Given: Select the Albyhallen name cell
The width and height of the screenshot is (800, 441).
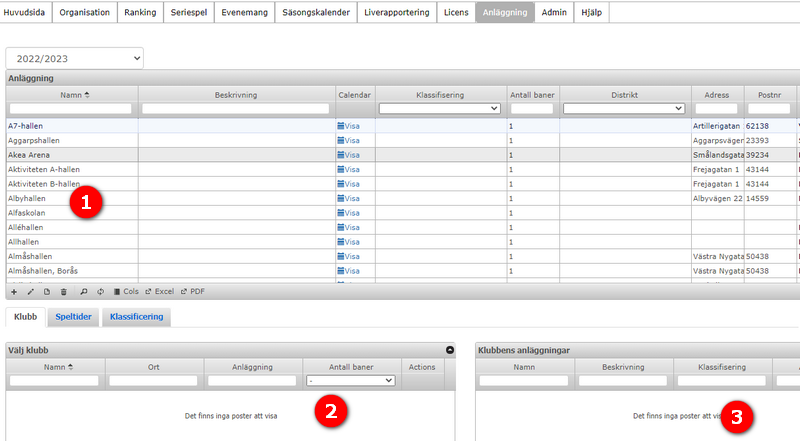Looking at the screenshot, I should coord(72,199).
